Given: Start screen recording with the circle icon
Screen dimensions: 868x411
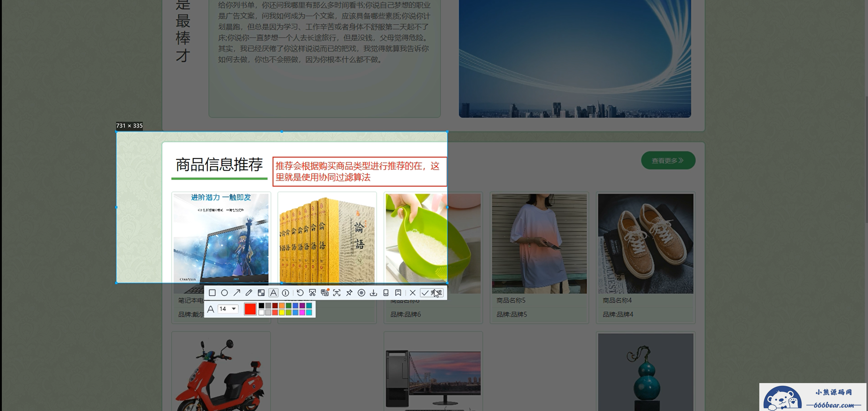Looking at the screenshot, I should point(361,293).
